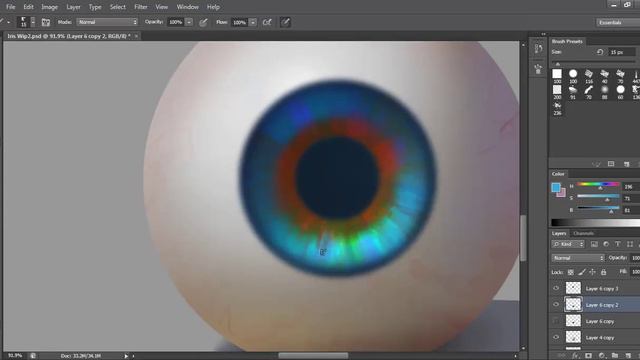Open the Window menu

click(x=187, y=7)
